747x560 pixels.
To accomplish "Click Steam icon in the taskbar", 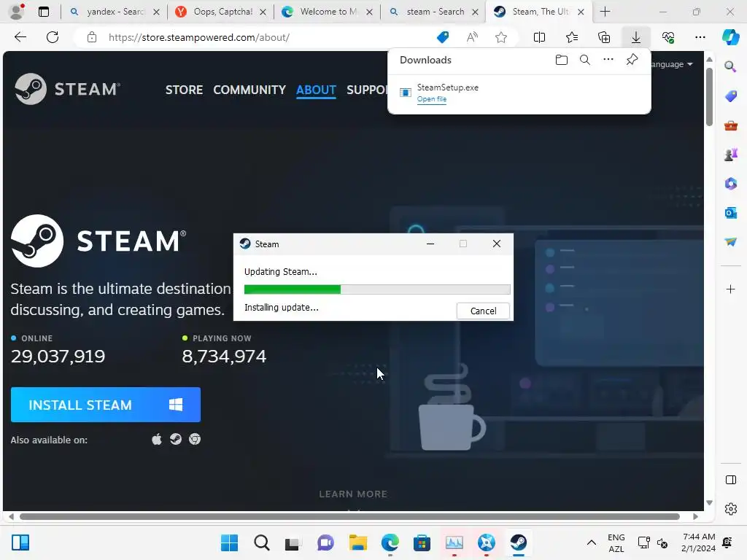I will click(518, 542).
